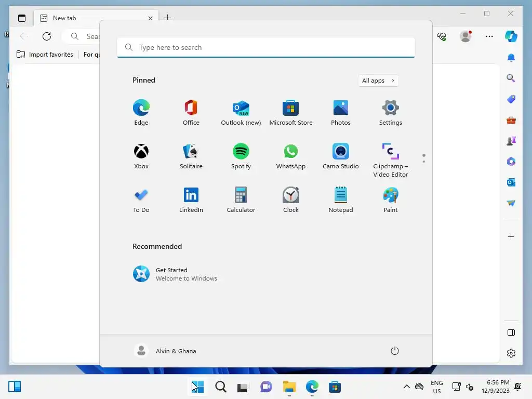The image size is (532, 399).
Task: Open Microsoft Store from taskbar
Action: click(x=335, y=387)
